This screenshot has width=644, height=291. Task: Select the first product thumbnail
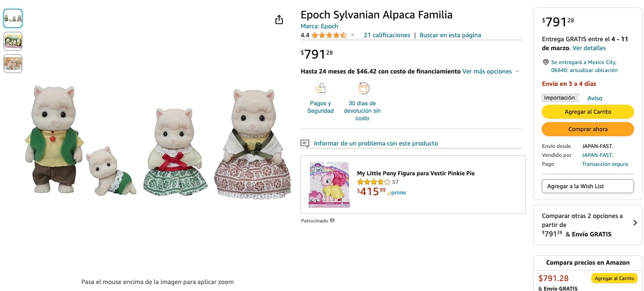pyautogui.click(x=13, y=18)
